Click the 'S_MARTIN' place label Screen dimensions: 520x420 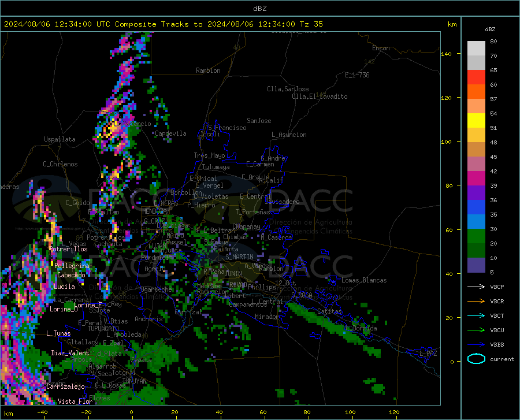click(x=239, y=257)
